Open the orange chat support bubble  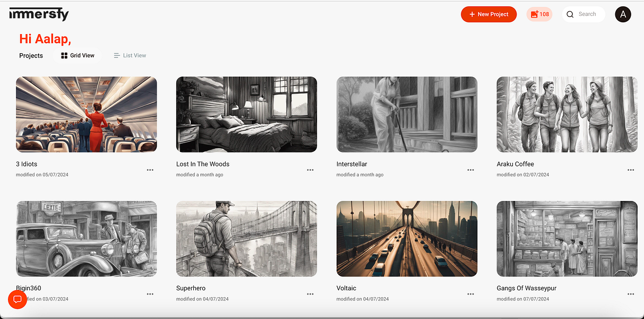click(18, 299)
